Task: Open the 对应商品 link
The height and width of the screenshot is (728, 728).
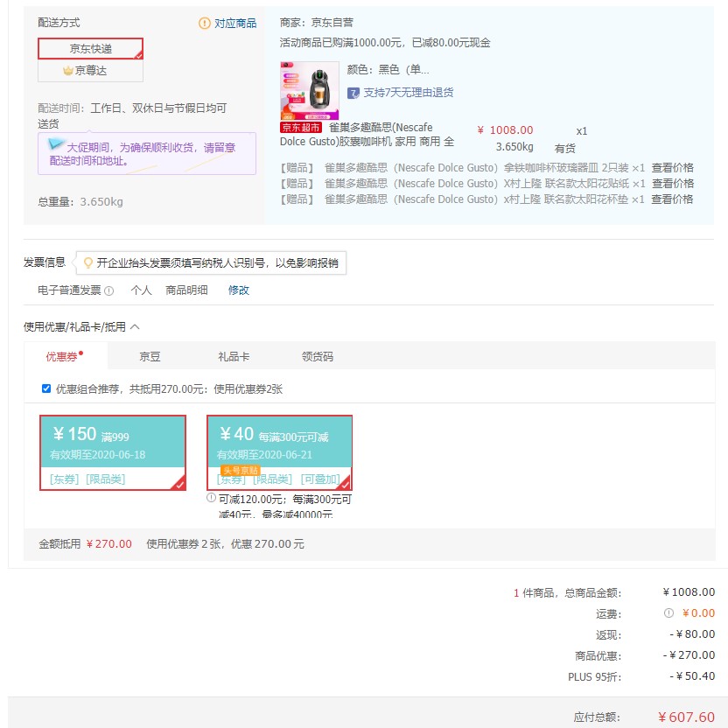Action: pos(235,24)
